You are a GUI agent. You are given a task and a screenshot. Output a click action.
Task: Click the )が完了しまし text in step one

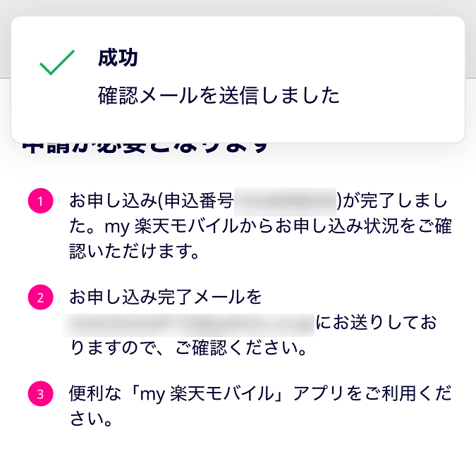(395, 202)
